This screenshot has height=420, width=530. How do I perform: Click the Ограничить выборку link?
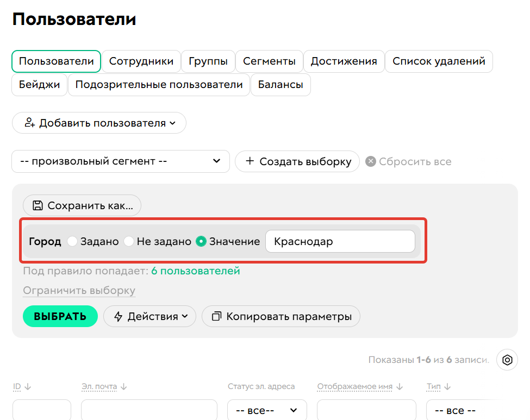(x=79, y=291)
